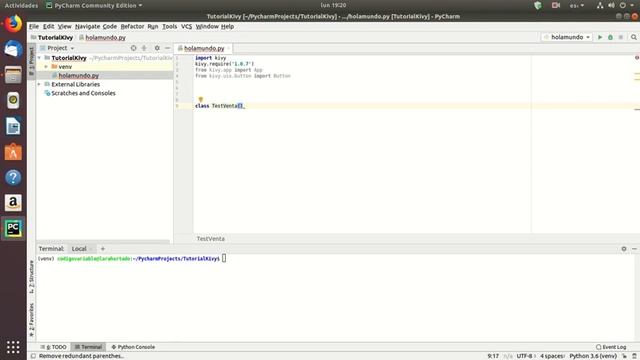
Task: Open the Run menu
Action: tap(153, 26)
